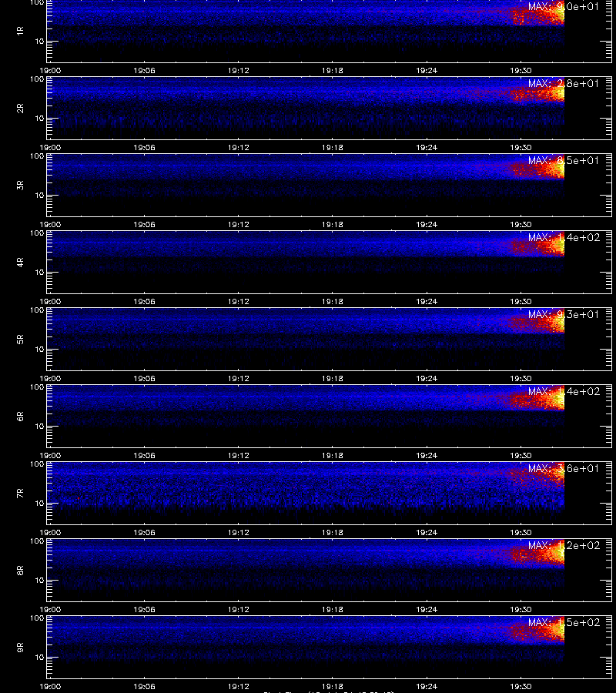Select the MAX 2.8e+01 readout in 2R
This screenshot has width=616, height=693.
pyautogui.click(x=564, y=83)
